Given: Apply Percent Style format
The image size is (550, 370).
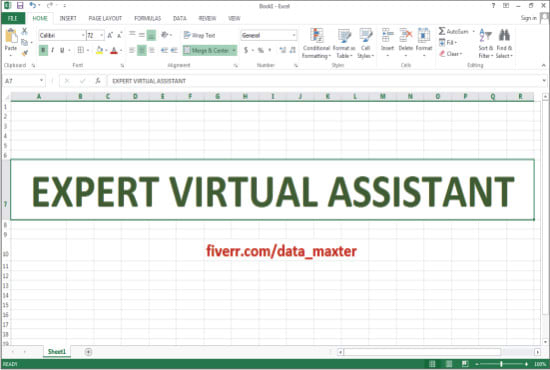Looking at the screenshot, I should click(261, 50).
